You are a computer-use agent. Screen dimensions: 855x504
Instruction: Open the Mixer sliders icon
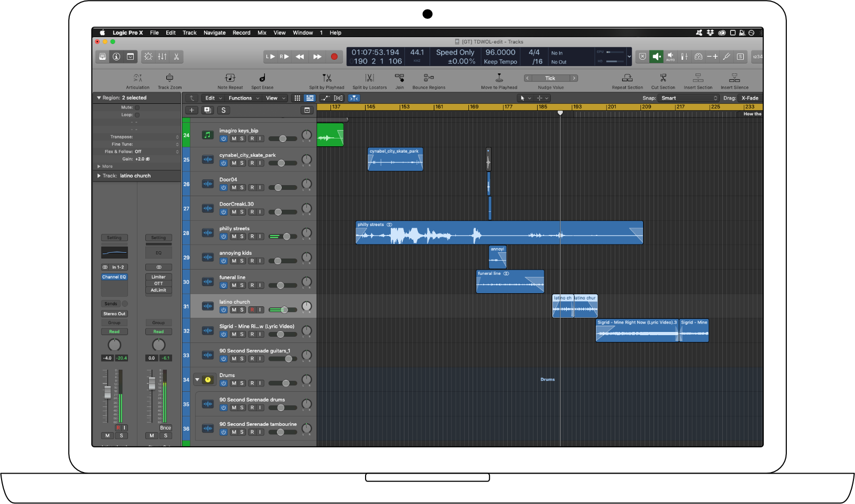point(163,57)
